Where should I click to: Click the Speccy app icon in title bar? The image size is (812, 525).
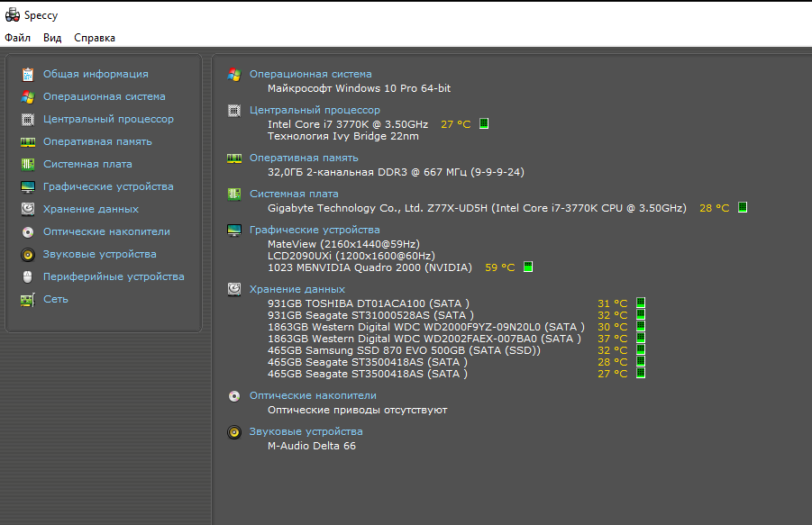point(13,15)
